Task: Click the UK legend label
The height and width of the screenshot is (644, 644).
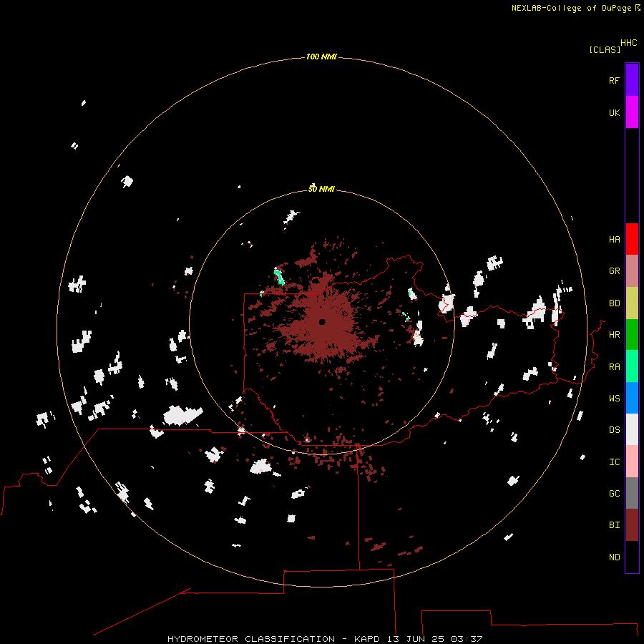Action: click(x=614, y=112)
